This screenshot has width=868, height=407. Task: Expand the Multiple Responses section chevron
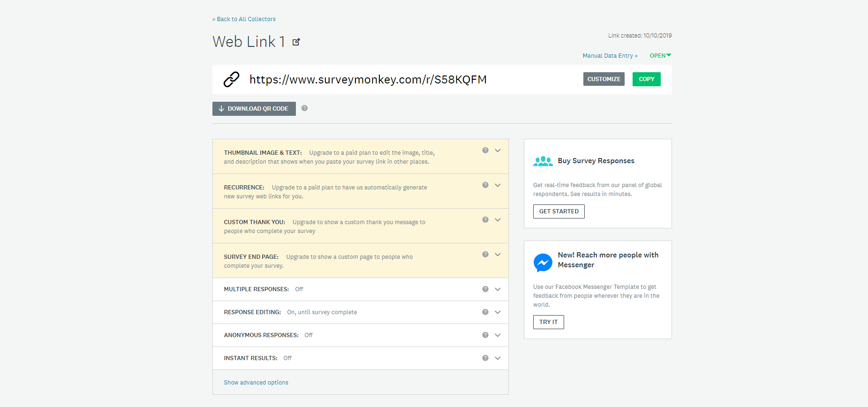coord(498,289)
